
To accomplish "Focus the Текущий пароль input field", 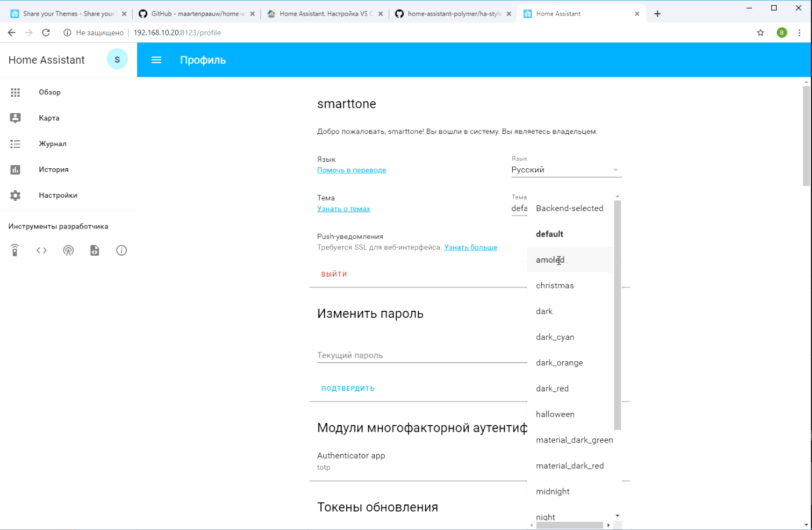I will pos(422,355).
